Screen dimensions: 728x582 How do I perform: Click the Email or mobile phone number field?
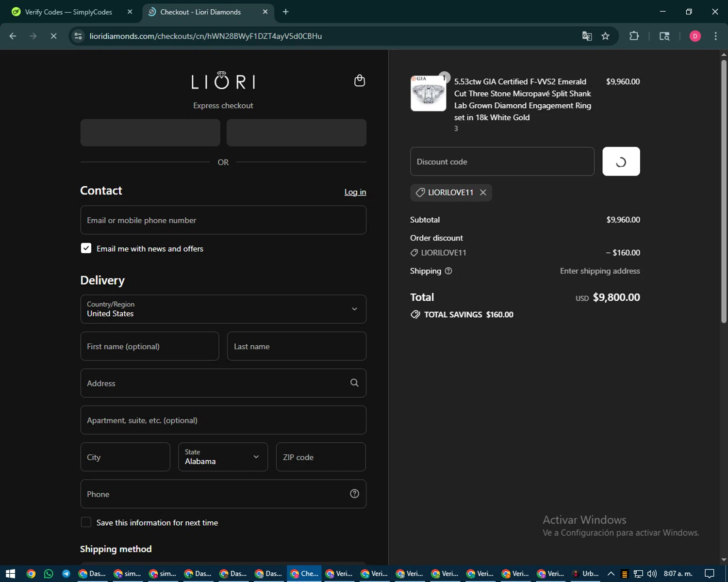click(x=223, y=220)
